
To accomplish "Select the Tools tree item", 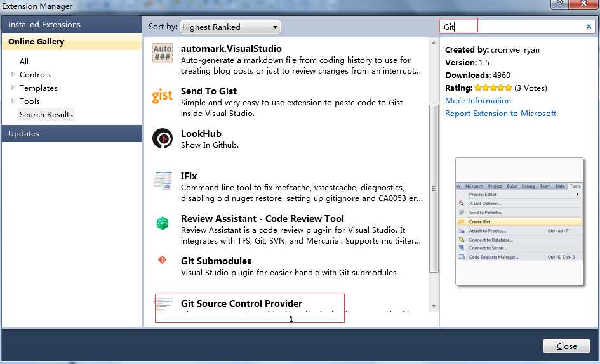I will [30, 101].
